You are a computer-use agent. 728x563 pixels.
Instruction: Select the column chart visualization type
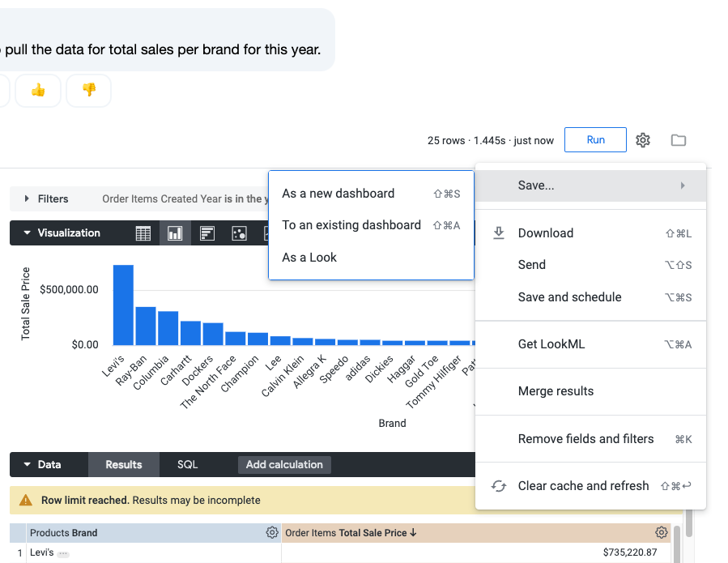[x=175, y=233]
